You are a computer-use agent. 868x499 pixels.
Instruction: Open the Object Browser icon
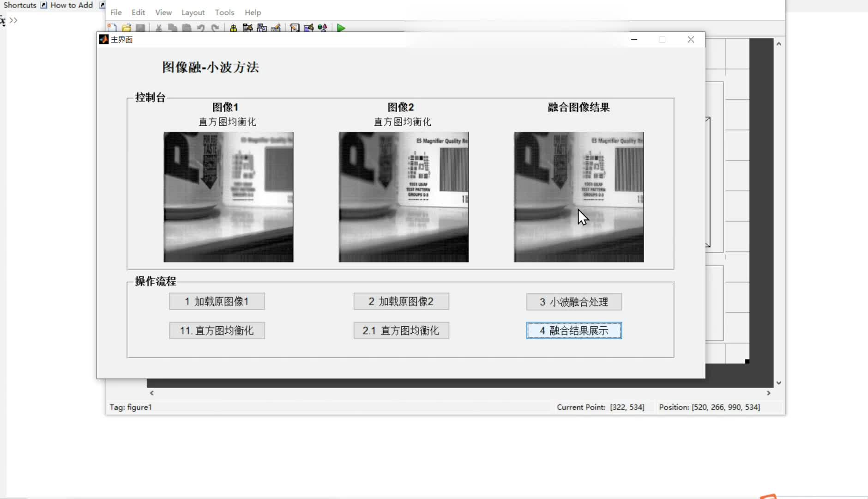pyautogui.click(x=322, y=28)
